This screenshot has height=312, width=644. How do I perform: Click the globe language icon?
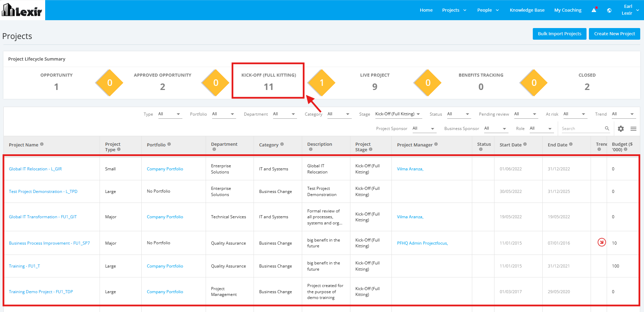[609, 10]
